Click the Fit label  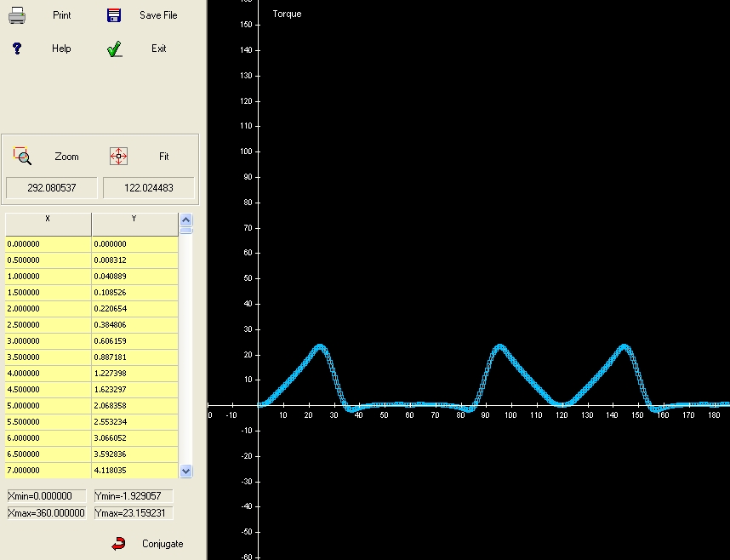click(x=164, y=157)
